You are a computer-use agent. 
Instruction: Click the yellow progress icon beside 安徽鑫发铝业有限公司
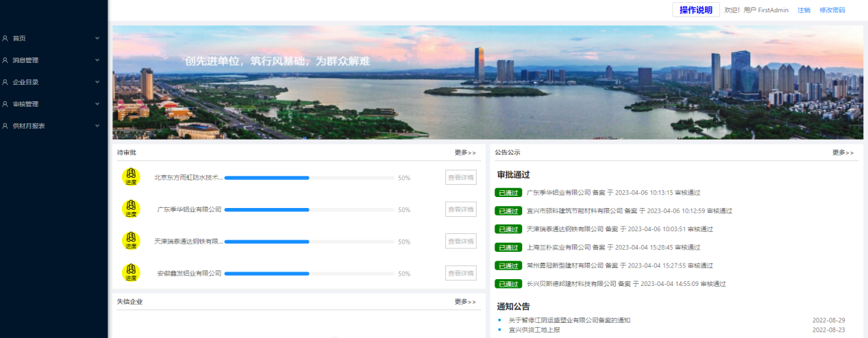131,273
